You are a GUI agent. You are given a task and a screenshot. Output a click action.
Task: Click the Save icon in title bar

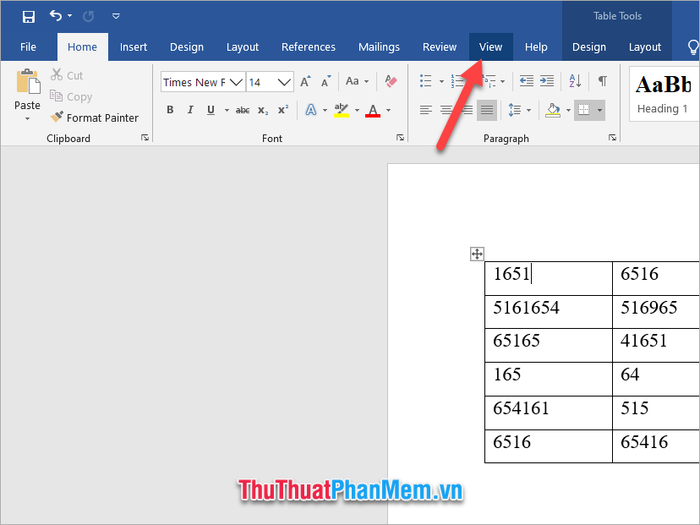pyautogui.click(x=28, y=16)
